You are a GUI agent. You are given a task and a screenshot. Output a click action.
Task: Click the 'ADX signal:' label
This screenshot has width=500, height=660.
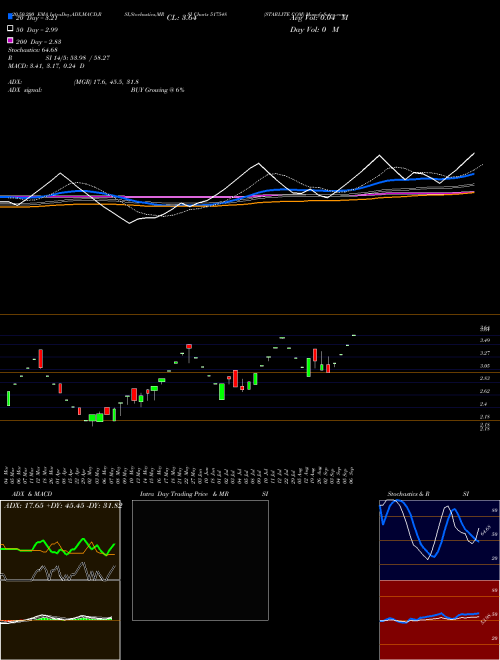(25, 90)
